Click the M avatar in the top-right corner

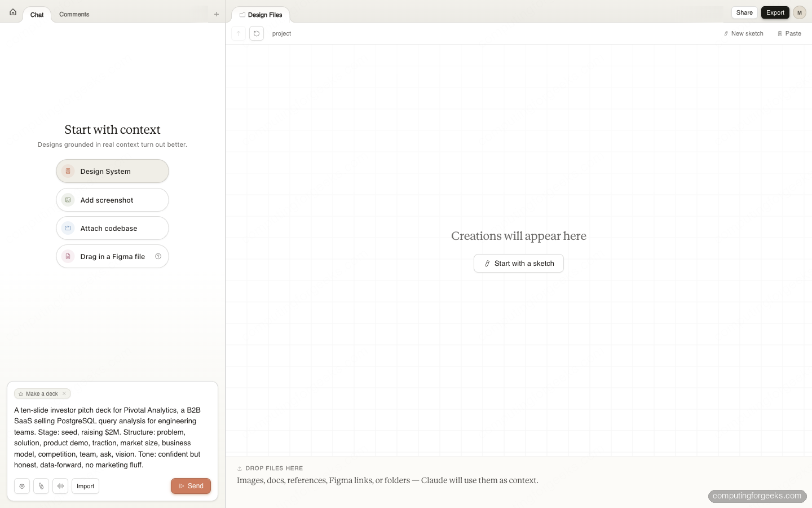coord(800,12)
